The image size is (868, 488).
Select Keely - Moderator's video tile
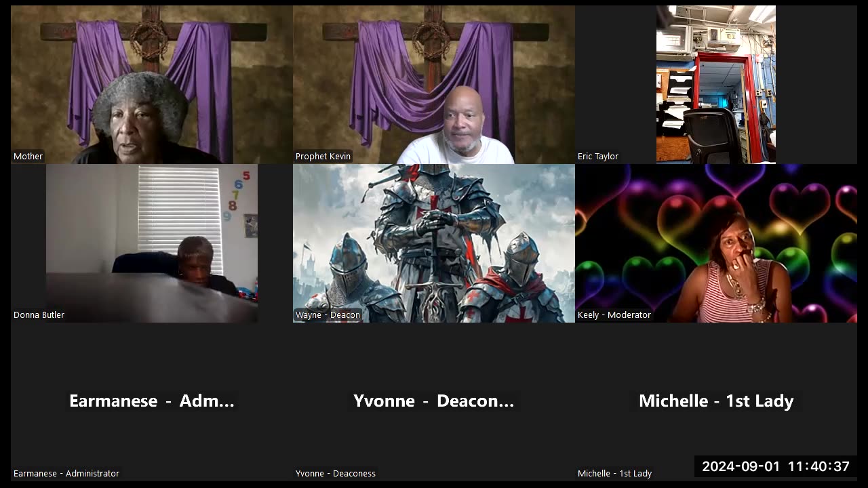click(716, 243)
